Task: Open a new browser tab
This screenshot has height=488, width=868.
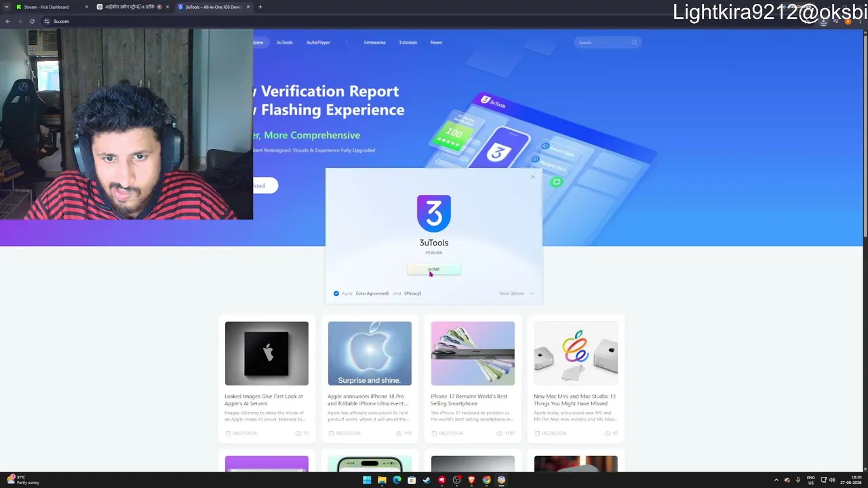Action: click(260, 7)
